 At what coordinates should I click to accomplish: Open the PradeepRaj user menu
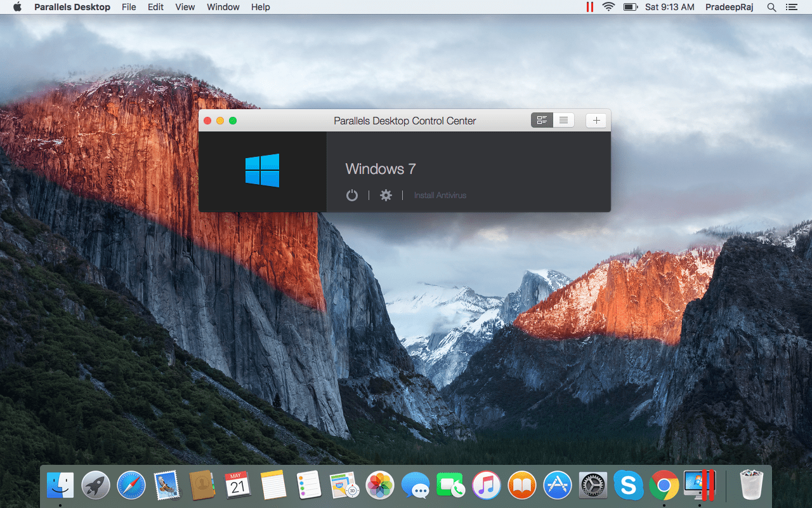coord(730,7)
